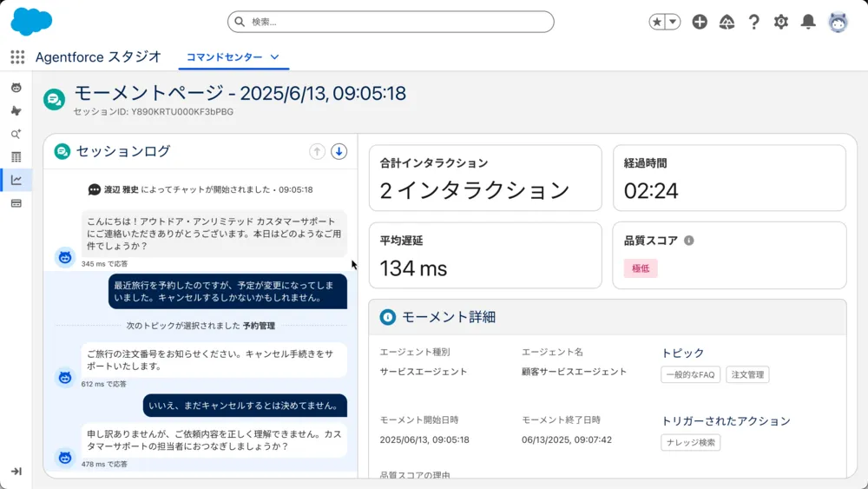Click the global actions plus icon
Viewport: 868px width, 489px height.
click(700, 22)
